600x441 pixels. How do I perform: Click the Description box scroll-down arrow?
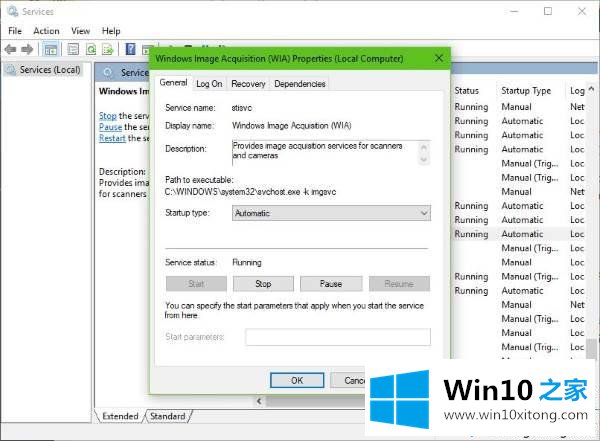[x=424, y=159]
